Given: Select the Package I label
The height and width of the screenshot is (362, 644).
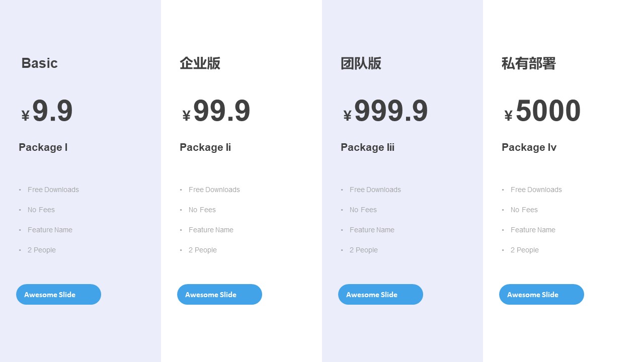Looking at the screenshot, I should [43, 147].
